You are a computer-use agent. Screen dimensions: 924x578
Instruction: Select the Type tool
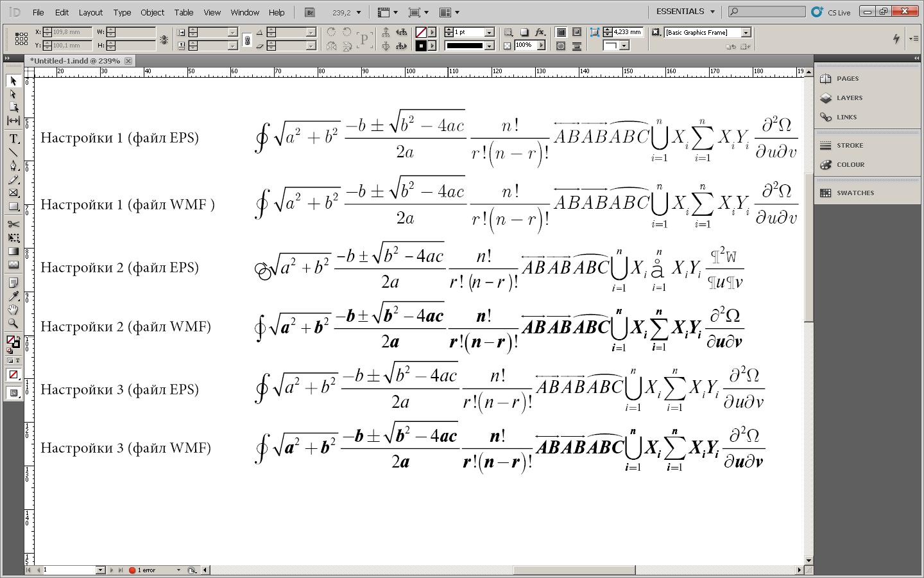[13, 139]
